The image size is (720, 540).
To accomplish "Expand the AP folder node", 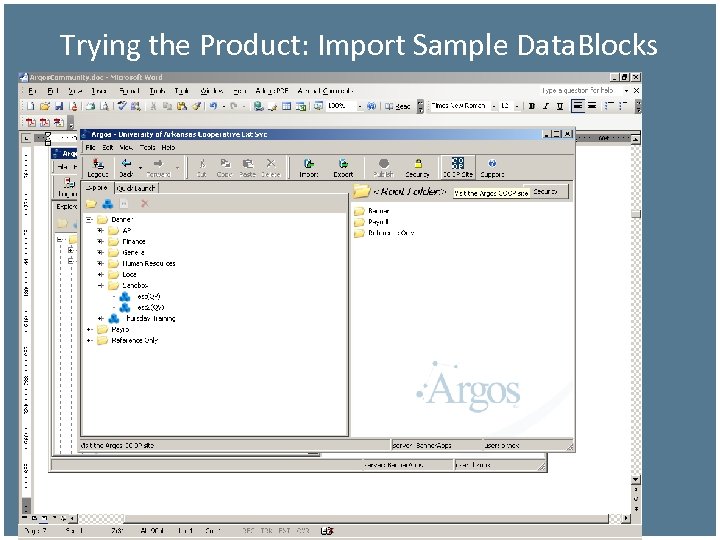I will click(x=101, y=231).
